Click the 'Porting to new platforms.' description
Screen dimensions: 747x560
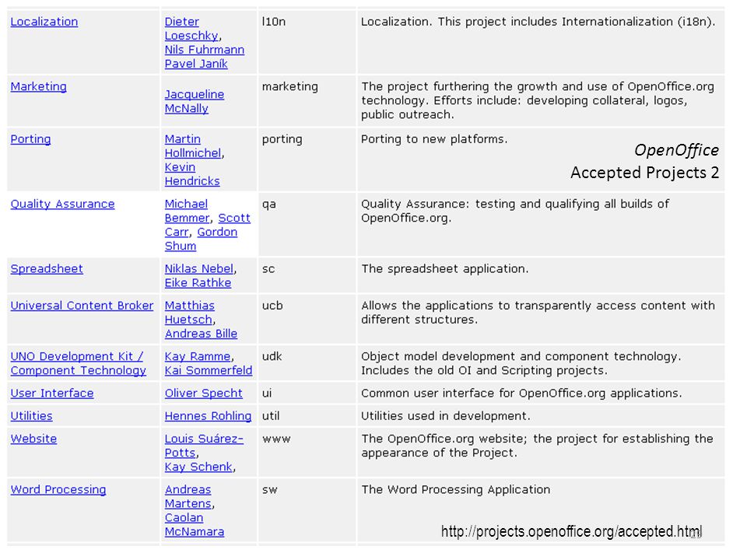pyautogui.click(x=434, y=139)
